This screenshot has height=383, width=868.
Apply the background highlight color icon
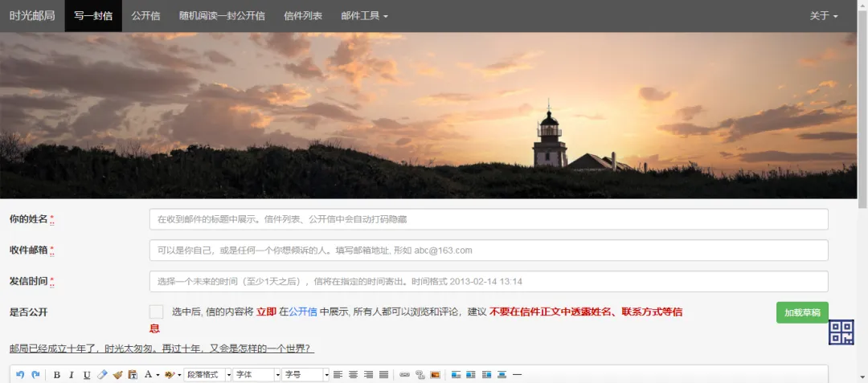click(x=169, y=375)
